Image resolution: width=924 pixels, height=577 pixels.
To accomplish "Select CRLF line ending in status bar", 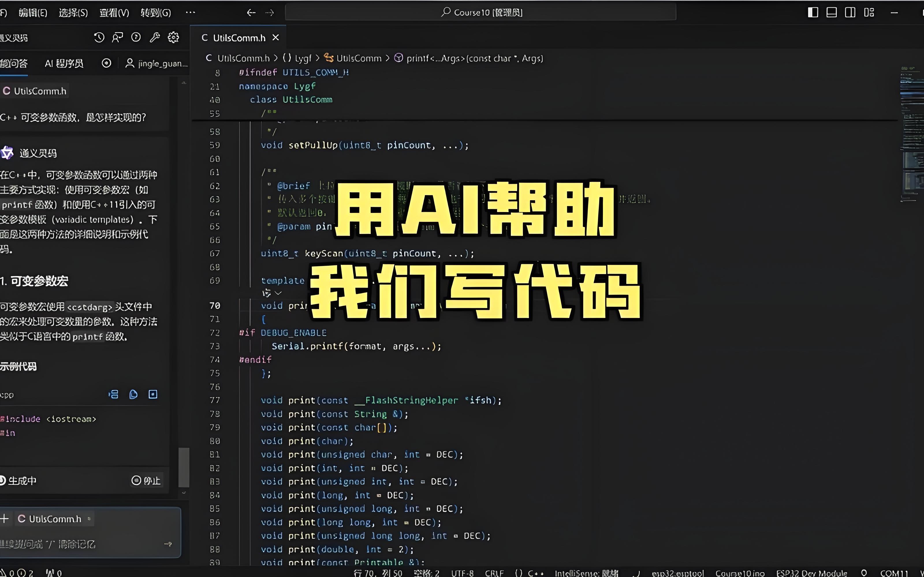I will 494,572.
